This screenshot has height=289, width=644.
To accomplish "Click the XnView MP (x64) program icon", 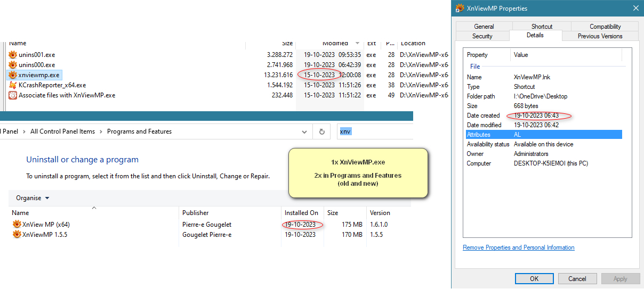I will (17, 225).
